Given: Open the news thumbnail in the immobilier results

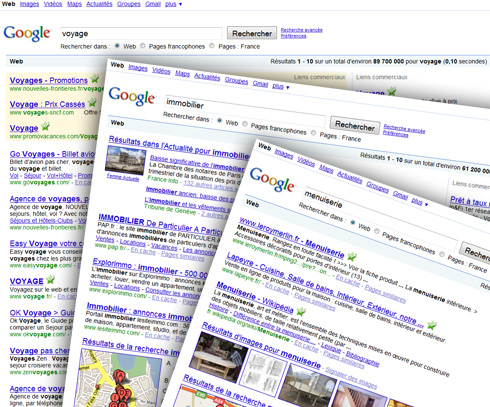Looking at the screenshot, I should pos(125,160).
